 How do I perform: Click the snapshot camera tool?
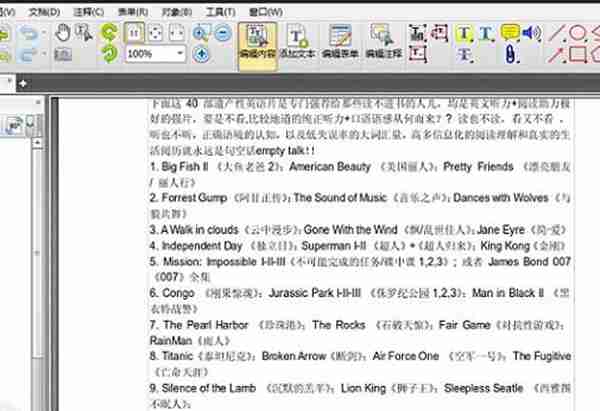pos(63,55)
